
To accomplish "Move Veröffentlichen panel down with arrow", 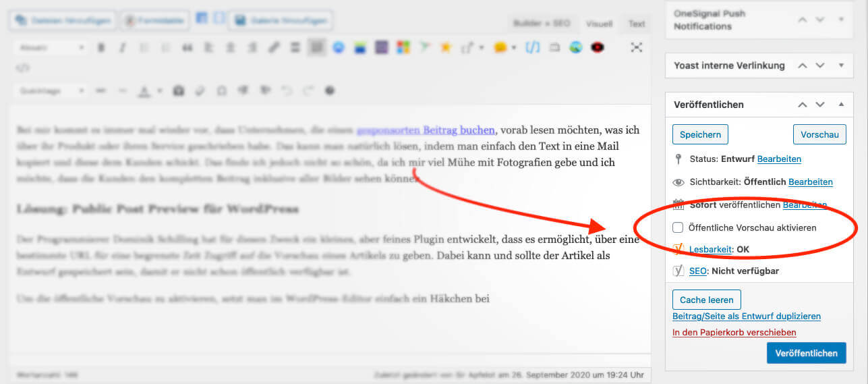I will click(820, 105).
